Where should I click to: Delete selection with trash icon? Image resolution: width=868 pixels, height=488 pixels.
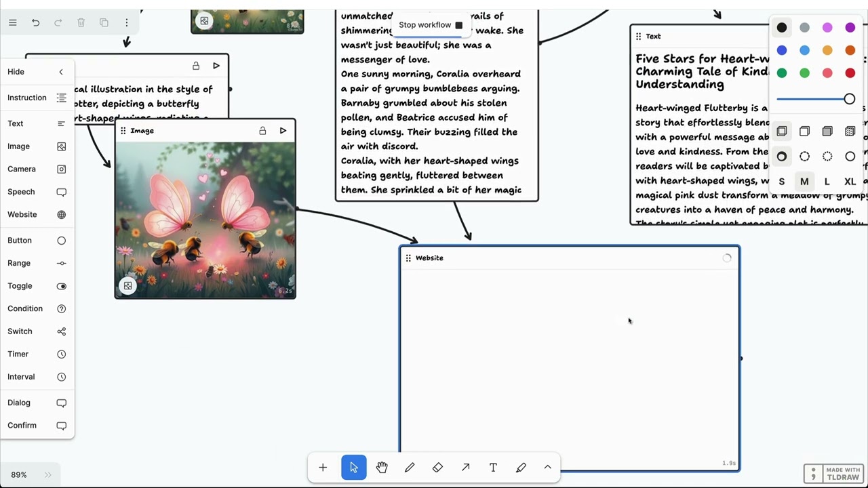(81, 22)
